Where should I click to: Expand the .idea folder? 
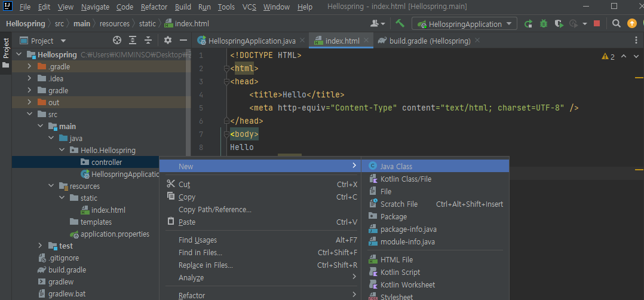coord(29,78)
